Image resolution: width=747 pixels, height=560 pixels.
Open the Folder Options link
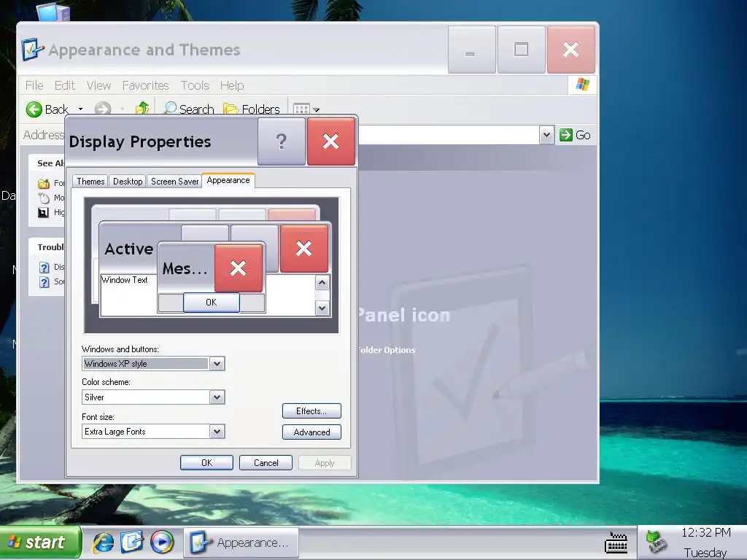(x=387, y=350)
